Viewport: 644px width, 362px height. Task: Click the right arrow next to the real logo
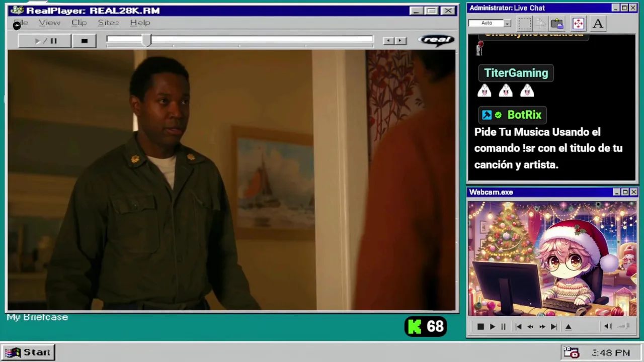click(400, 41)
